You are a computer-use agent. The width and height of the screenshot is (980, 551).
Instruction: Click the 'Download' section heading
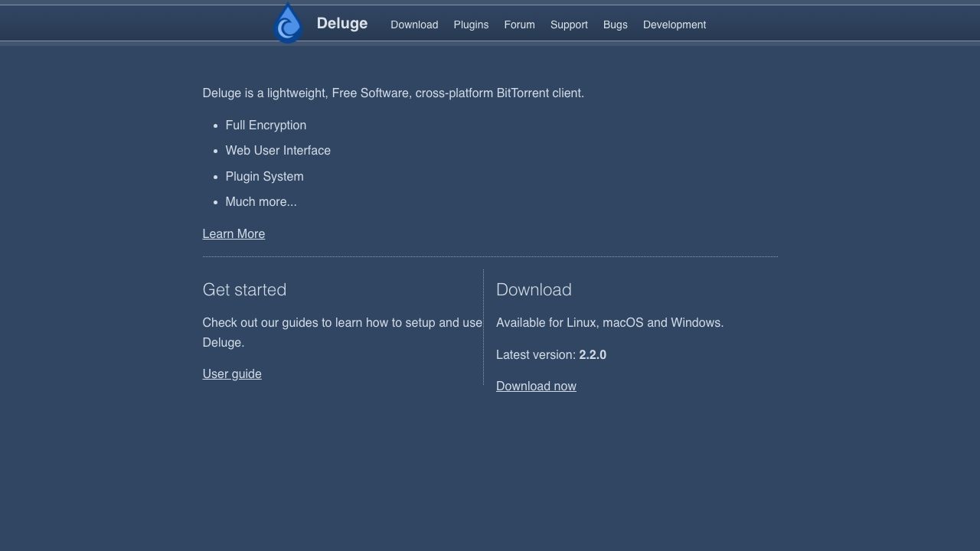pos(534,290)
